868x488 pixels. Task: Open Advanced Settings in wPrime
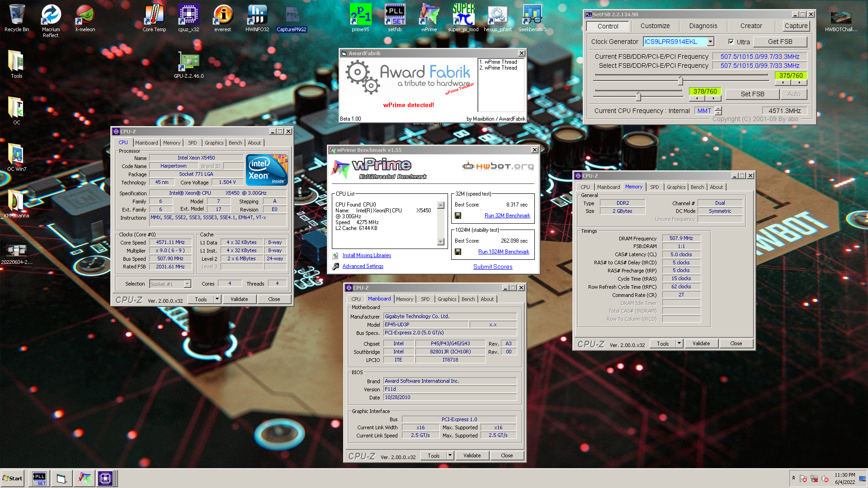point(363,266)
